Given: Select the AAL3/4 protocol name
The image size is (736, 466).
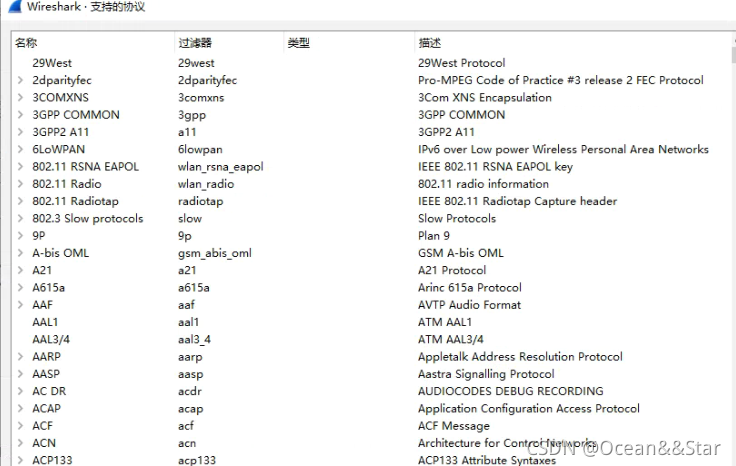Looking at the screenshot, I should (x=51, y=339).
